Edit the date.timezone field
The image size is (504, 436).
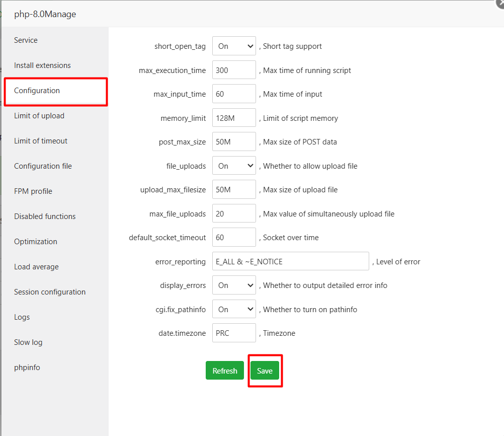tap(234, 333)
